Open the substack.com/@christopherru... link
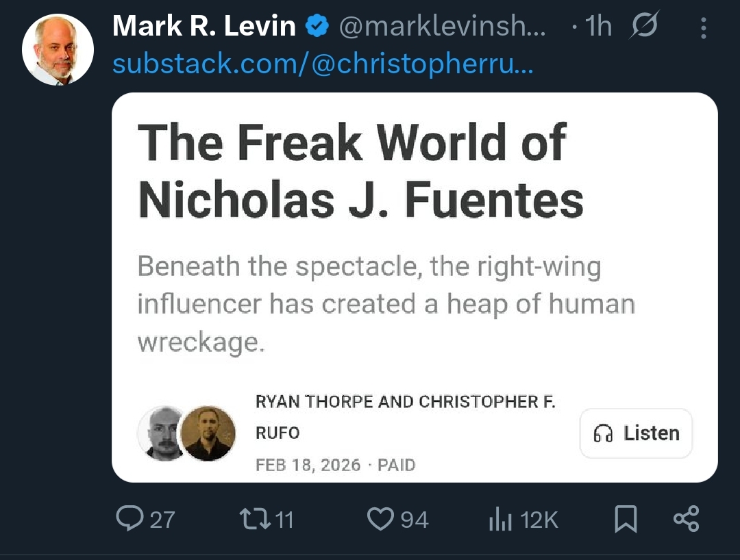Screen dimensions: 740x560 click(322, 64)
